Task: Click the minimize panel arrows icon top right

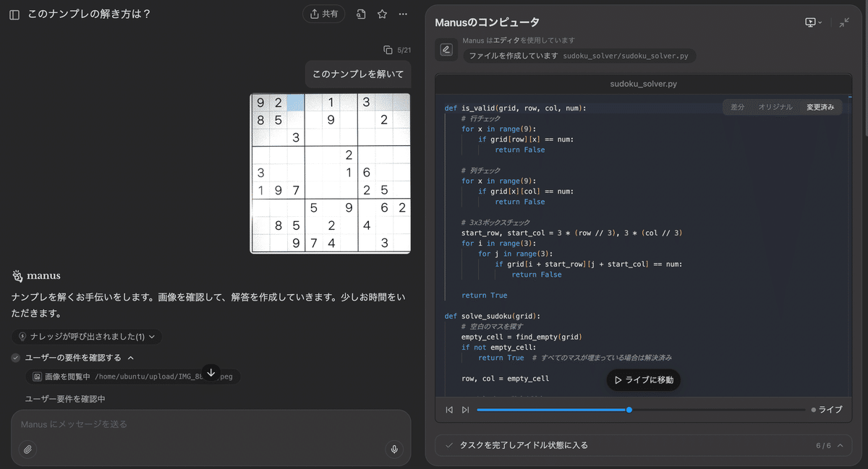Action: click(844, 22)
